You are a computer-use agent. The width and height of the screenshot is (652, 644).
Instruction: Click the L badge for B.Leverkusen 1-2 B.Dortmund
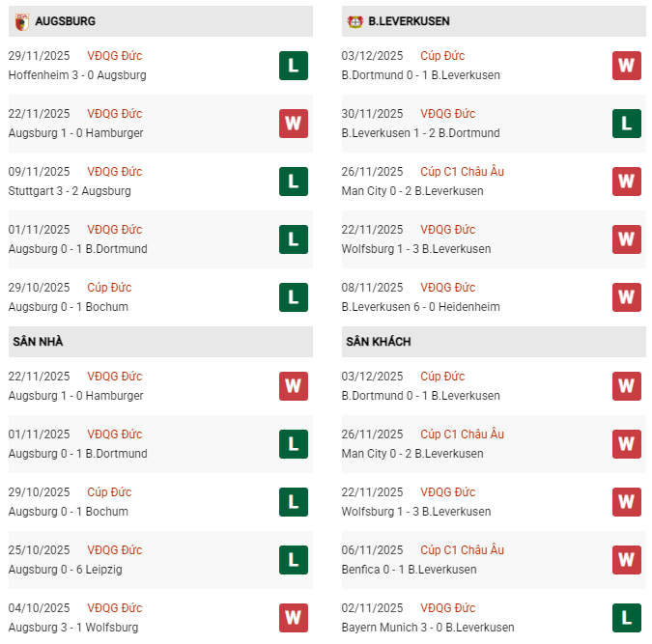click(x=627, y=124)
